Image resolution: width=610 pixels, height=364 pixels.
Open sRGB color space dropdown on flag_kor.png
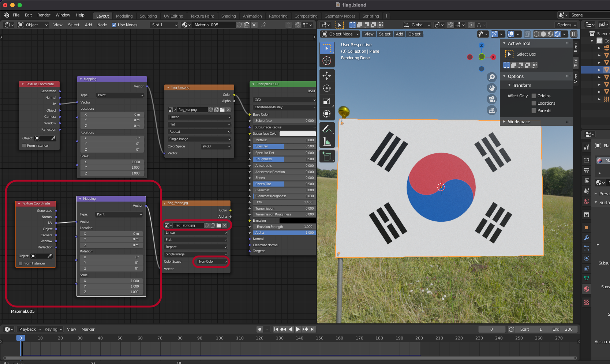tap(216, 146)
